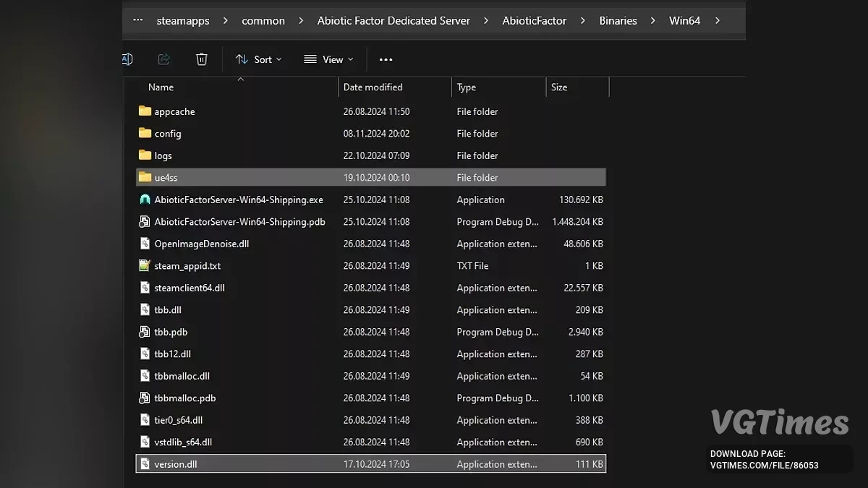Select the version.dll file
This screenshot has width=868, height=488.
pyautogui.click(x=176, y=464)
